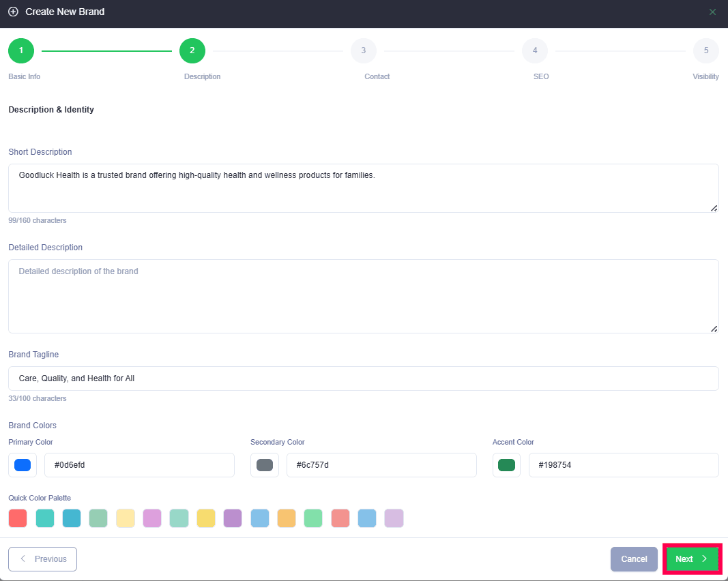The width and height of the screenshot is (728, 581).
Task: Click the Brand Tagline input field
Action: coord(363,378)
